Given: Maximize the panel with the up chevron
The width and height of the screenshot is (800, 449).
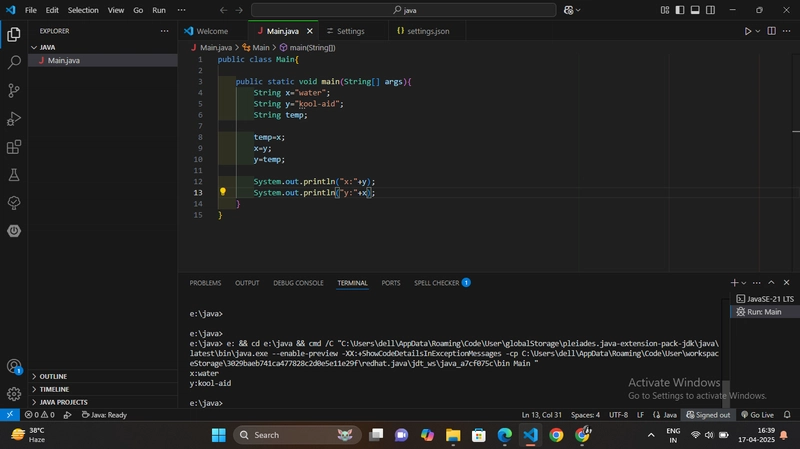Looking at the screenshot, I should (771, 283).
